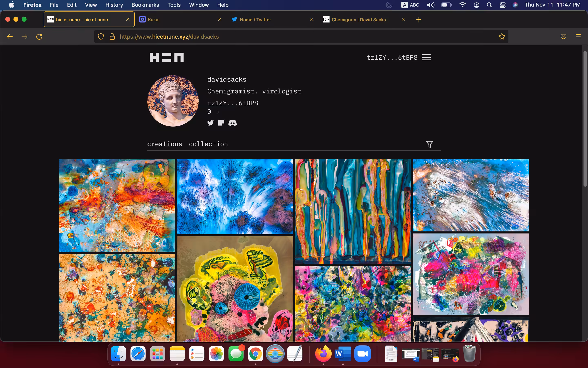Viewport: 588px width, 368px height.
Task: Open the blue and white streaked wave artwork
Action: pos(471,195)
